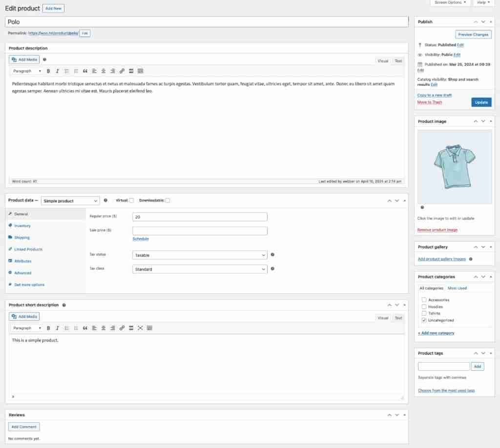Click fullscreen icon in short description toolbar
This screenshot has width=500, height=448.
(140, 328)
